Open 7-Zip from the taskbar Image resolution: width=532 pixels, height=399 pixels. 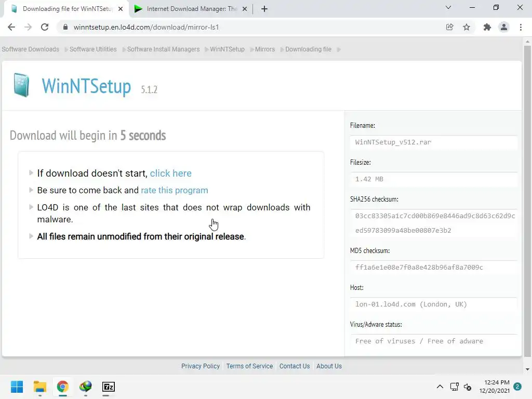[x=109, y=387]
